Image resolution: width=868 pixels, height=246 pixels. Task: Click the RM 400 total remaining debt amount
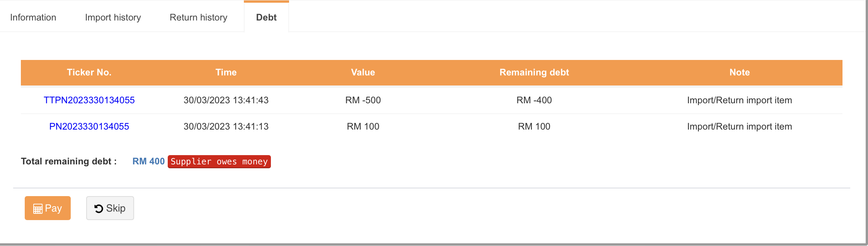[148, 161]
